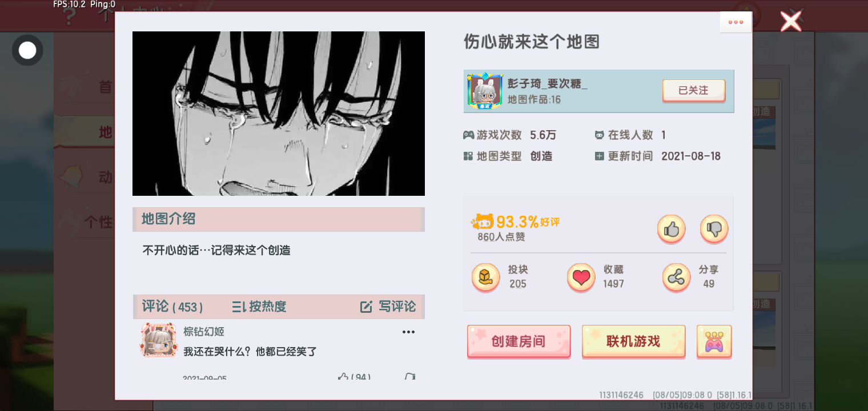Click the 联机游戏 button
This screenshot has height=411, width=868.
click(x=633, y=341)
